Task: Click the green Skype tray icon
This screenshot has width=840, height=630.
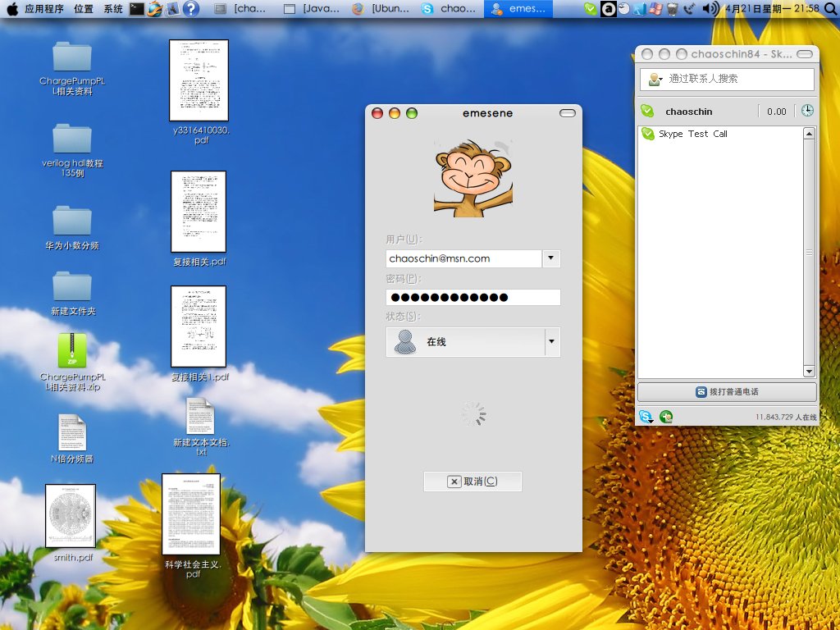Action: pyautogui.click(x=591, y=8)
